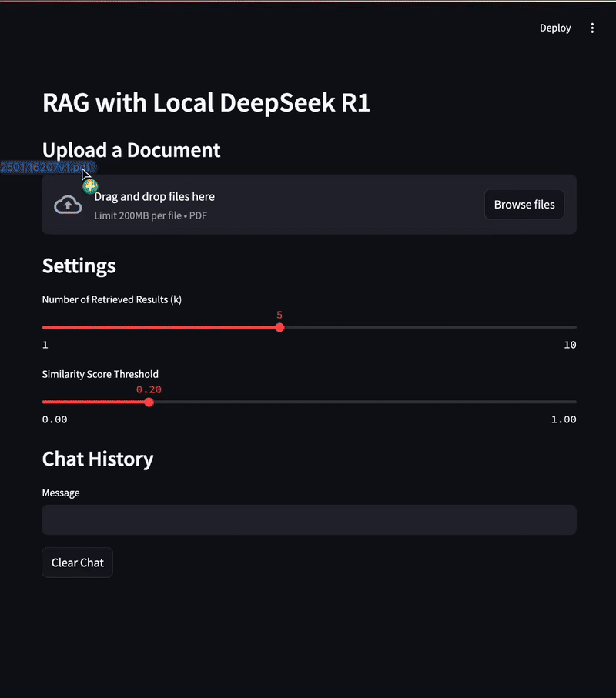Open the three-dot main menu
Screen dimensions: 616x698
(x=592, y=28)
